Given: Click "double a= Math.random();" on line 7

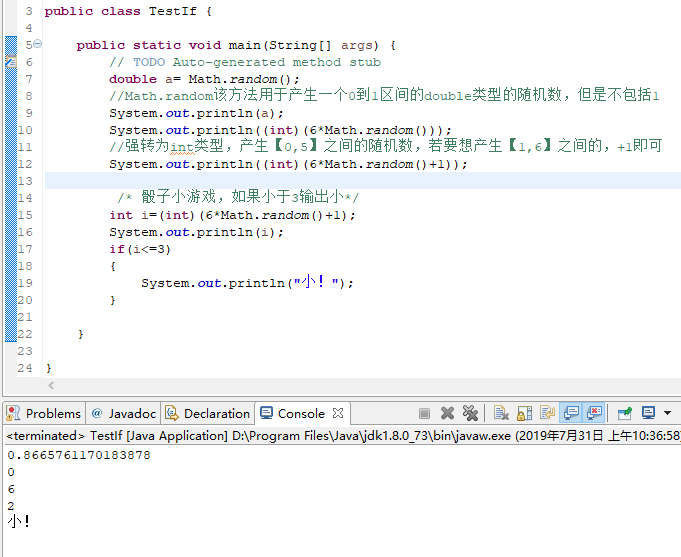Looking at the screenshot, I should (204, 79).
